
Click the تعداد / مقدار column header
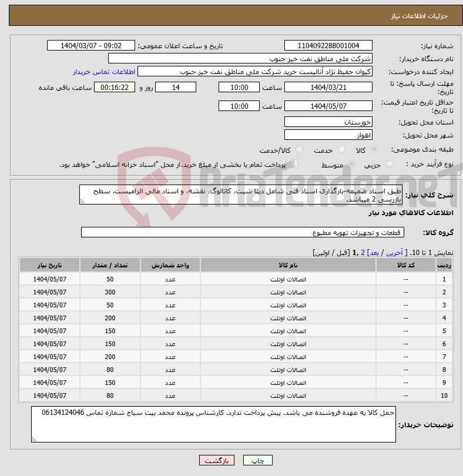110,265
